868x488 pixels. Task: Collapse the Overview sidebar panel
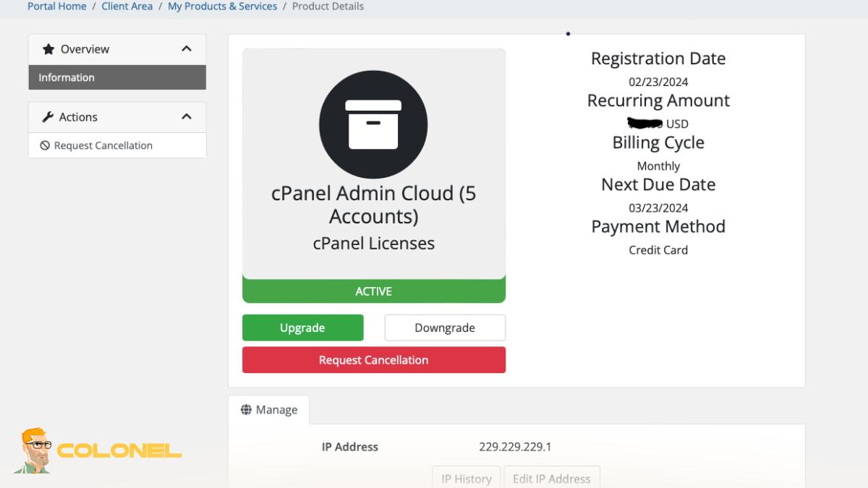tap(187, 49)
